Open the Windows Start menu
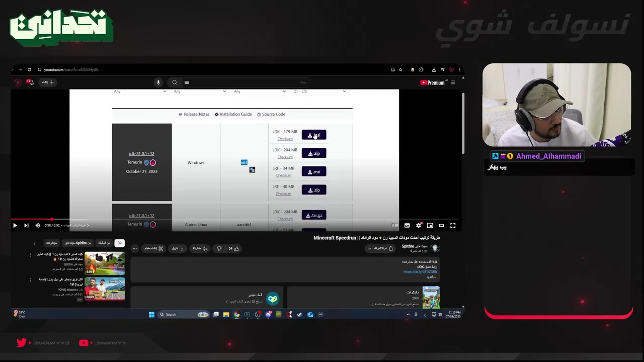Image resolution: width=644 pixels, height=362 pixels. [x=151, y=315]
